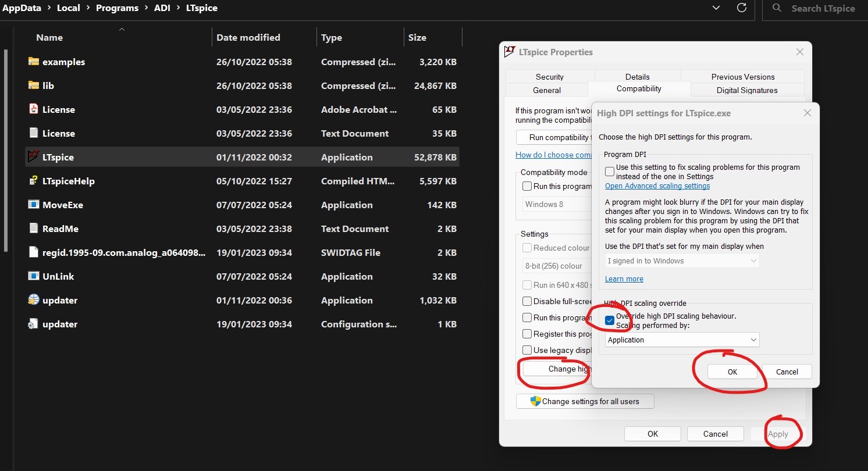Click Run compatibility troubleshooter button

[x=554, y=137]
